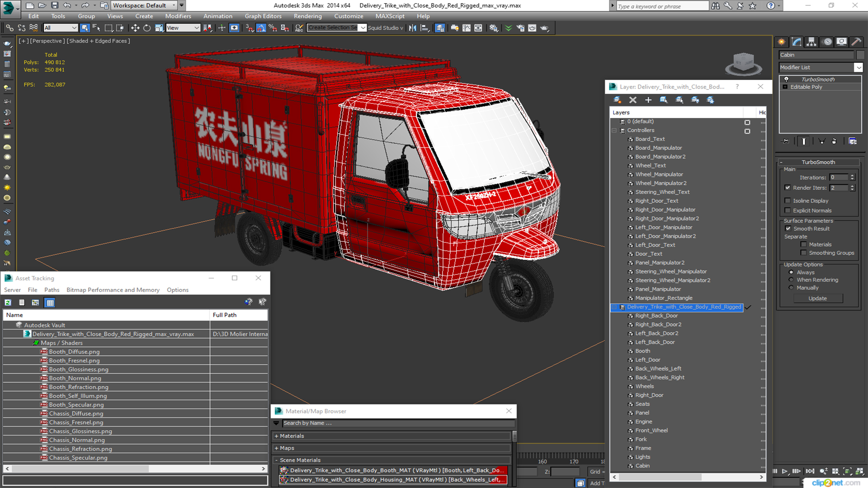Open the Utilities hammer panel tab

coord(856,42)
